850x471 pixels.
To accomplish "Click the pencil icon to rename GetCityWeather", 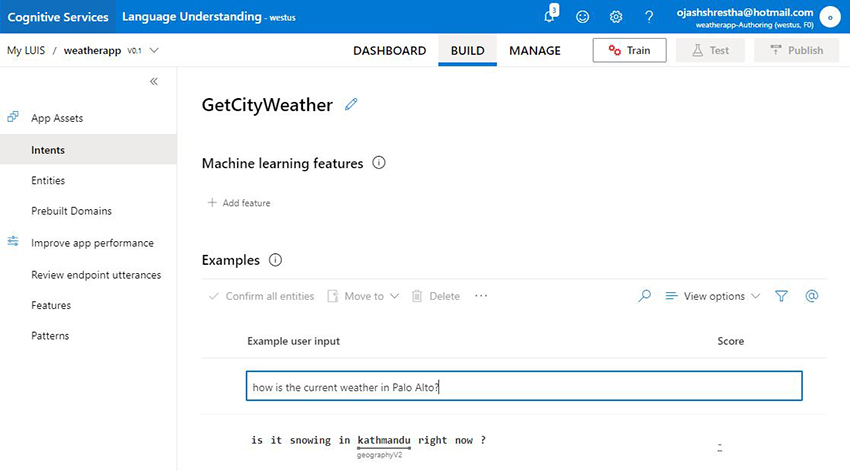I will (x=351, y=104).
